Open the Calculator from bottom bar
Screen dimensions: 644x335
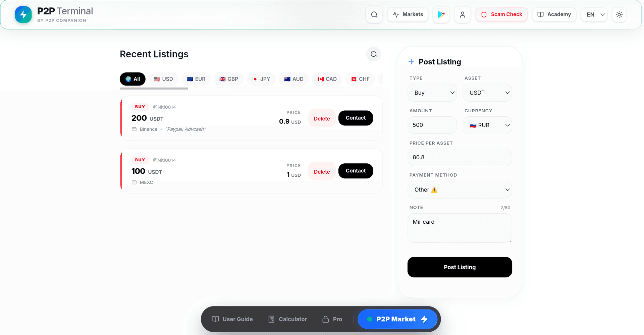[288, 319]
